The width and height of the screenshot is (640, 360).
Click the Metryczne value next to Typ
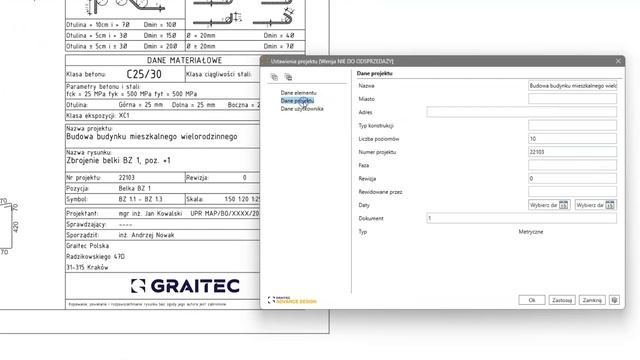tap(531, 231)
